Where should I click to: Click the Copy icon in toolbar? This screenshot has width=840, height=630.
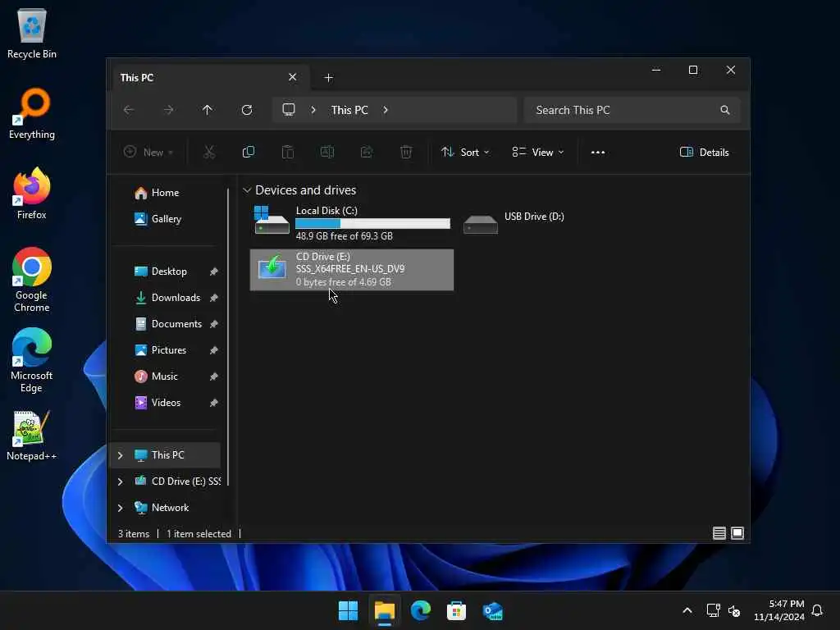(x=248, y=152)
